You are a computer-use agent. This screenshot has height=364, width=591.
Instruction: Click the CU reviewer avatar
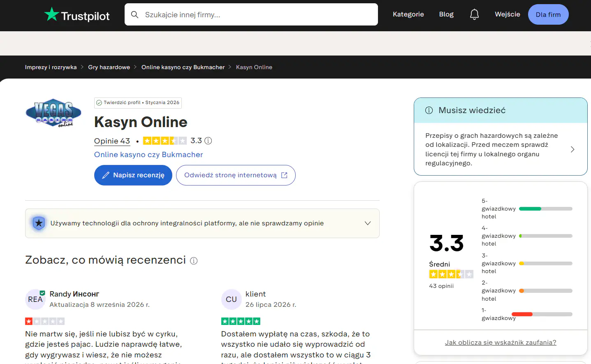coord(231,299)
